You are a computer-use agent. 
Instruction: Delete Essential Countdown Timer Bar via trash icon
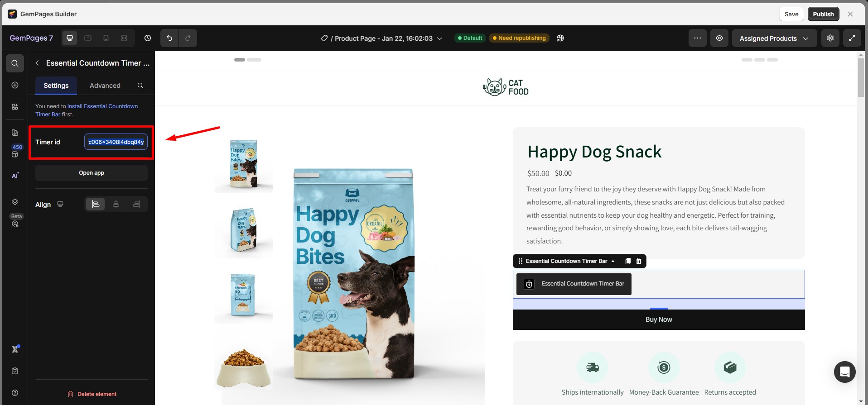[x=639, y=261]
